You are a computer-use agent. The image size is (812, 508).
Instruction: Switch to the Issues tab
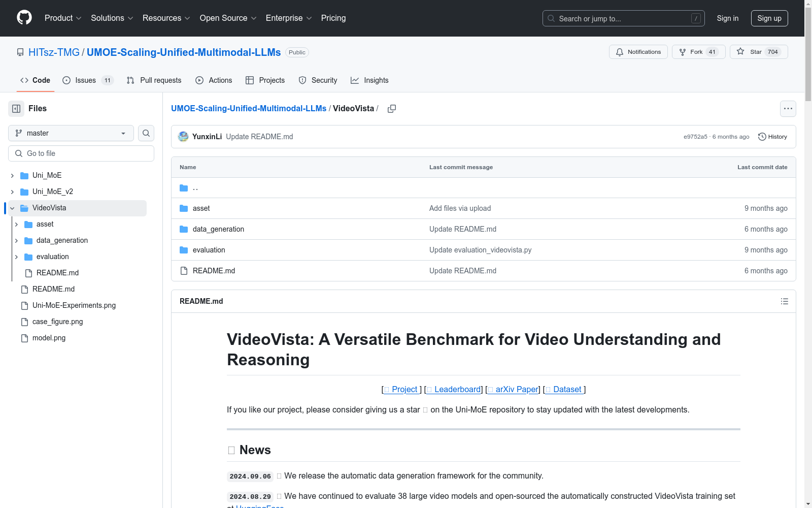pos(88,80)
